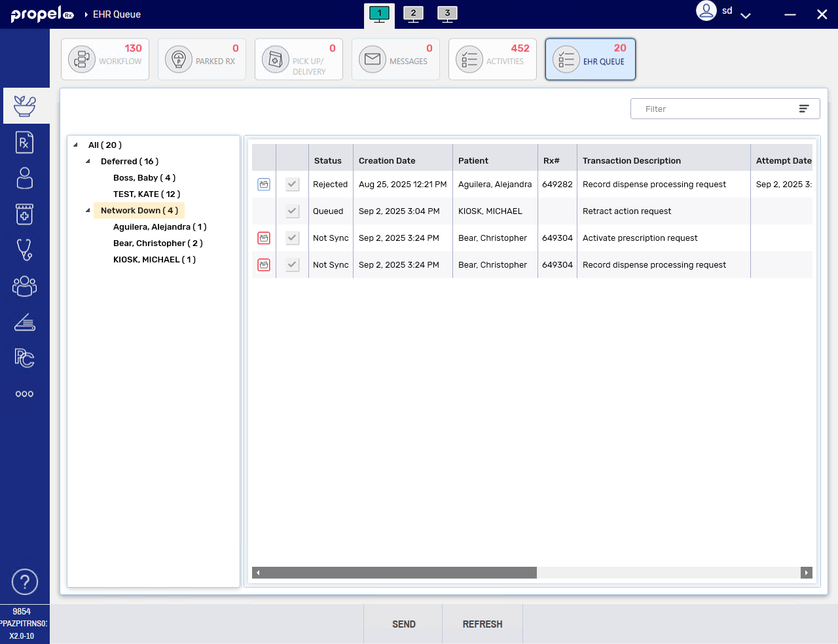Click the horizontal scrollbar right arrow
Viewport: 838px width, 644px height.
tap(807, 573)
